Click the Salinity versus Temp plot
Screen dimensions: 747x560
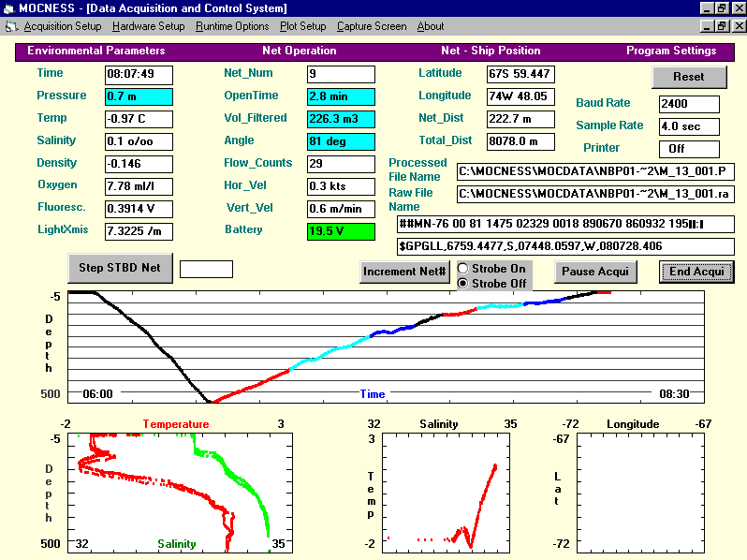[446, 494]
